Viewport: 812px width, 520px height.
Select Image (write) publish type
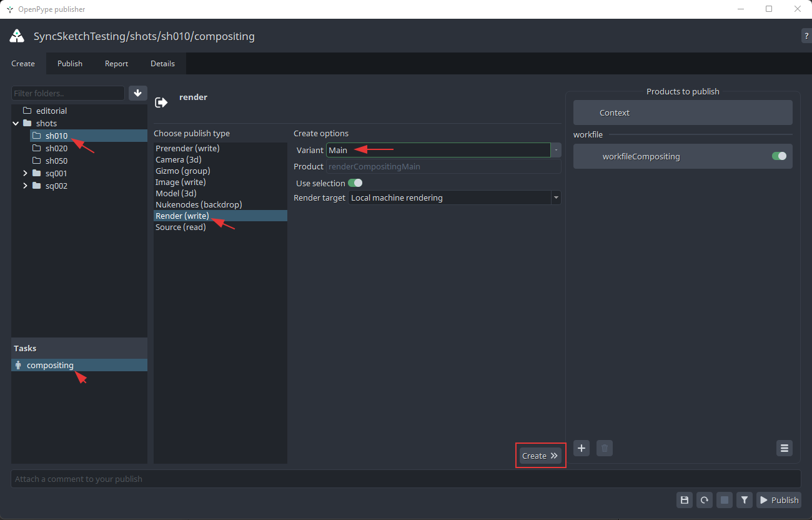220,182
